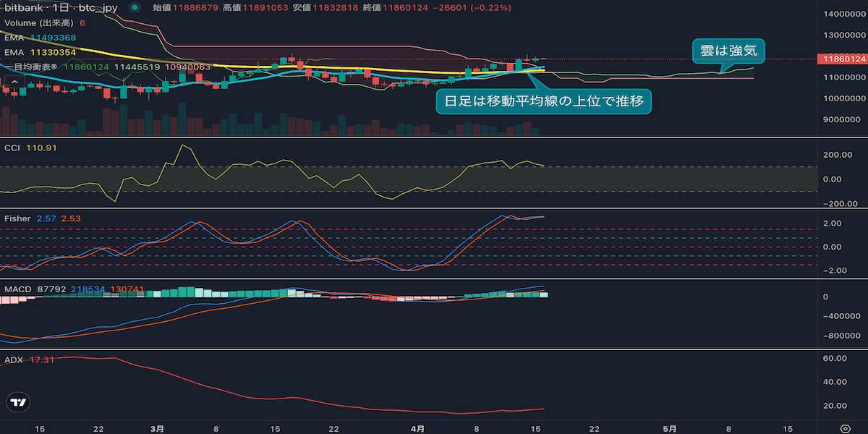Click the green market status indicator

[135, 8]
